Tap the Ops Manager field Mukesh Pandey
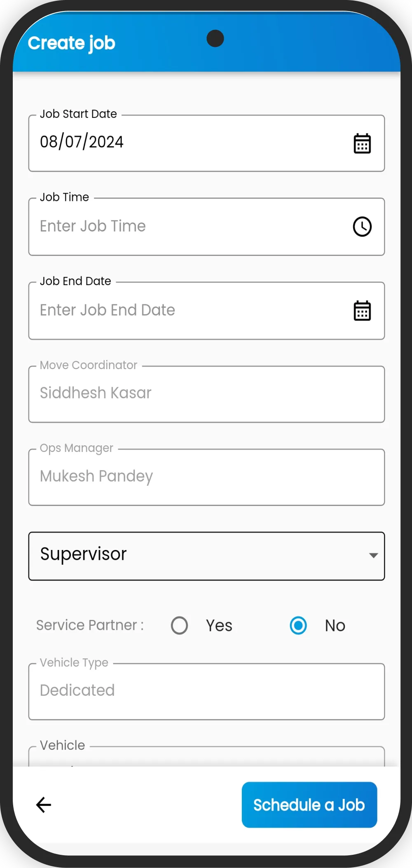 206,477
